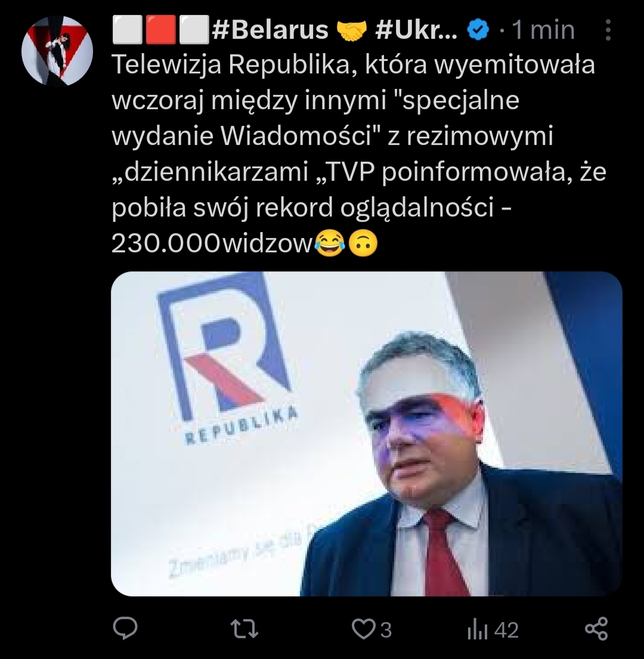Click the upside-down face emoji
This screenshot has width=644, height=659.
click(x=363, y=243)
